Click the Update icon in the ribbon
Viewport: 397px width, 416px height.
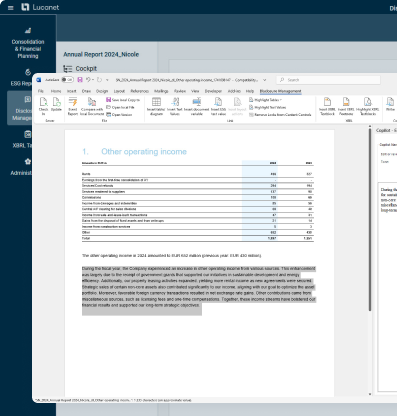pos(56,105)
